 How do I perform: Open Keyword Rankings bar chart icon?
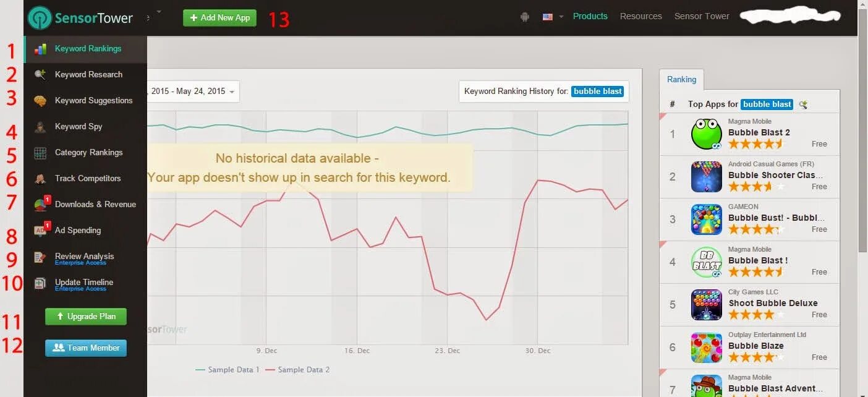(x=40, y=49)
